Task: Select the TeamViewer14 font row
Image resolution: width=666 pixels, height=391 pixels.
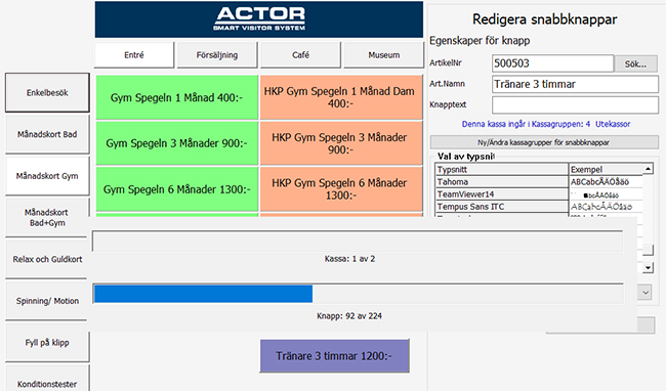Action: [x=539, y=194]
